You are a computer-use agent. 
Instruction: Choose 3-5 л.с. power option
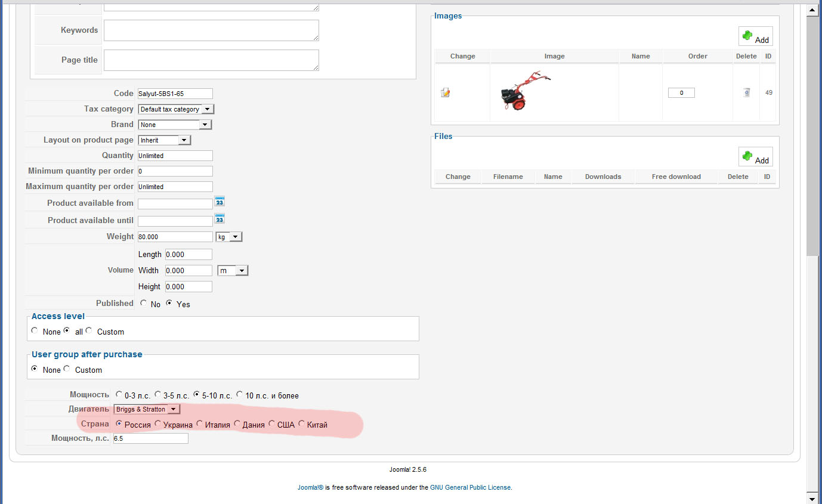tap(157, 394)
